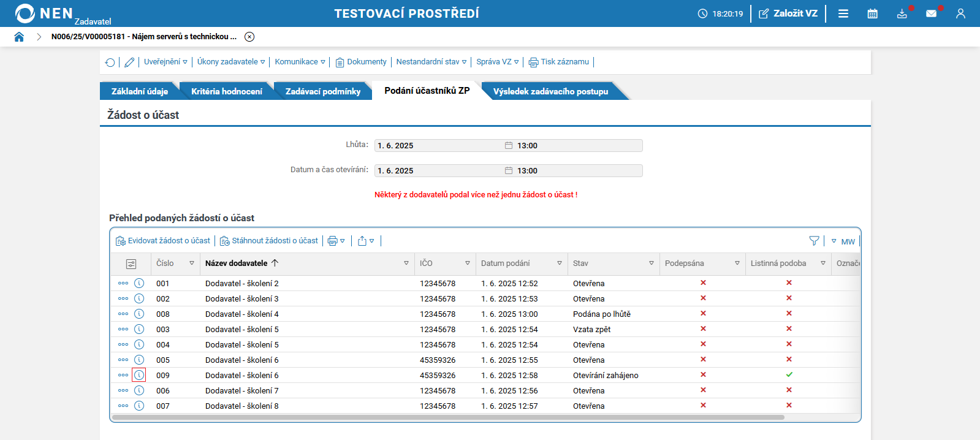Open the calendar picker for Datum a čas otevírání
Image resolution: width=980 pixels, height=440 pixels.
(509, 171)
